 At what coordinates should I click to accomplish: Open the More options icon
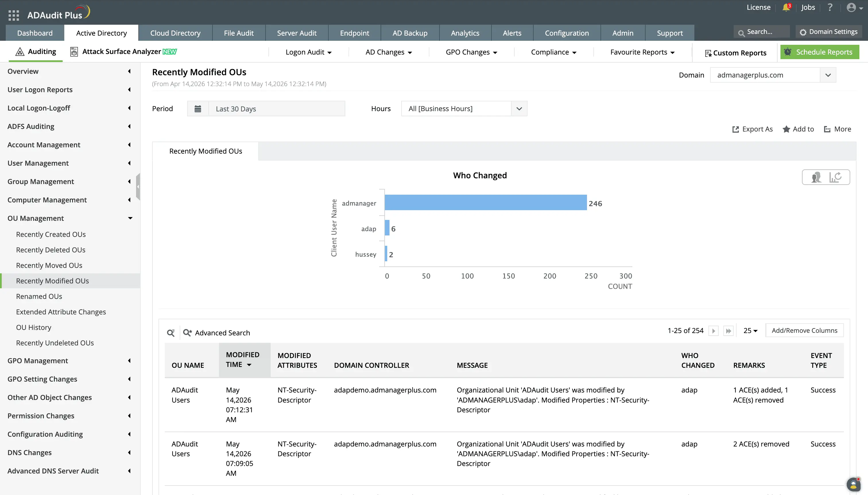827,129
